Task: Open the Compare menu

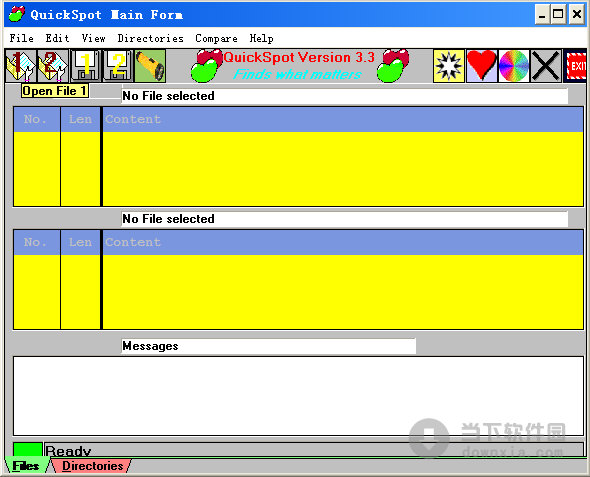Action: [216, 38]
